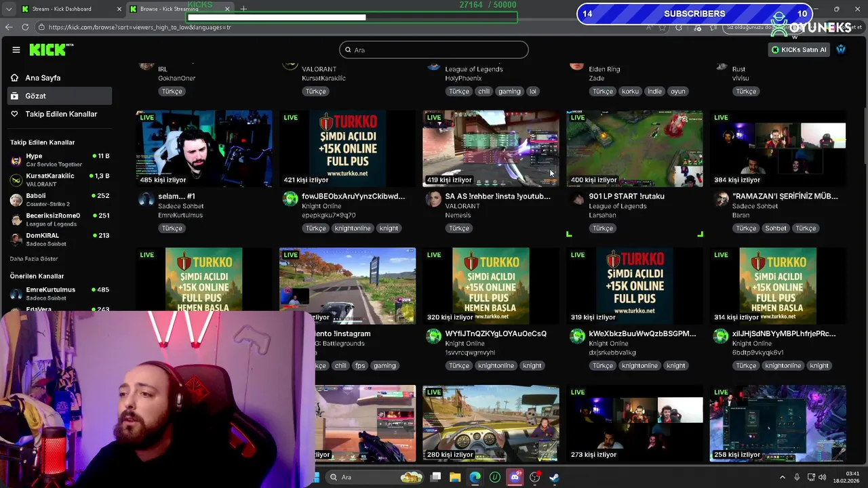Click the KICK logo
The image size is (868, 488).
pos(51,49)
